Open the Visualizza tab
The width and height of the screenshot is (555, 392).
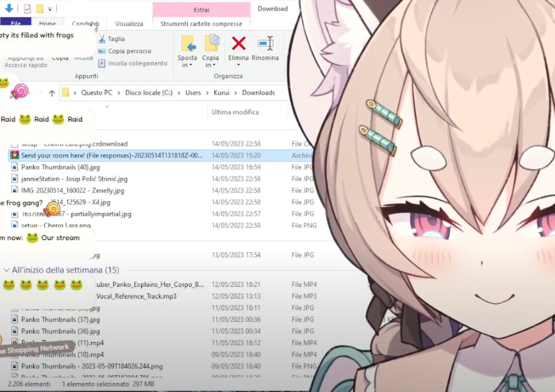[129, 24]
